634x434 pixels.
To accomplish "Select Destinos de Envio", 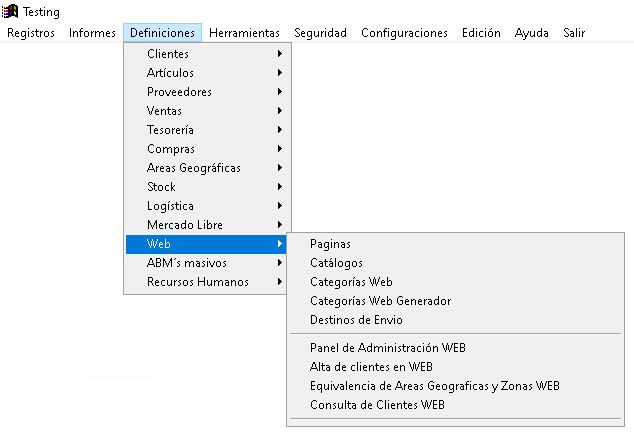I will (356, 320).
